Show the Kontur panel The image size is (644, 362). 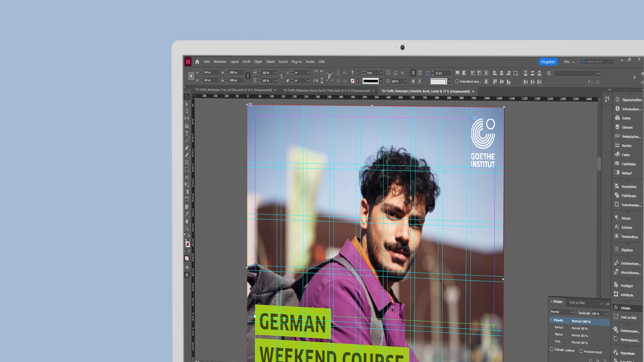pyautogui.click(x=623, y=145)
